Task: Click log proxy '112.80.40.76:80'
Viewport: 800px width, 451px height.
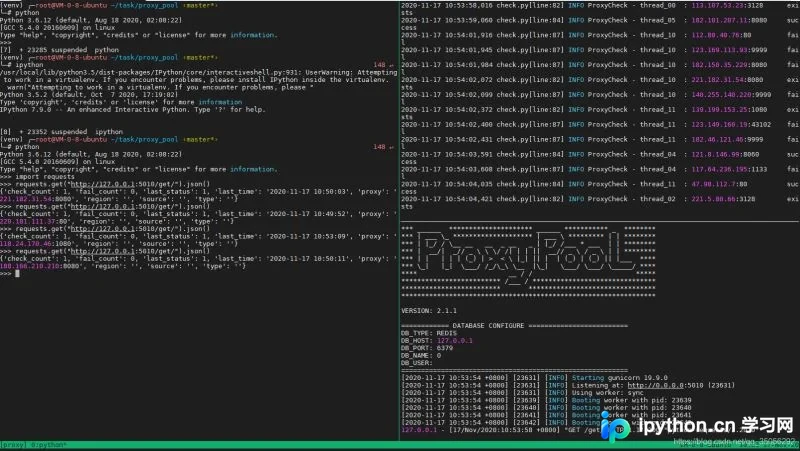Action: [721, 35]
